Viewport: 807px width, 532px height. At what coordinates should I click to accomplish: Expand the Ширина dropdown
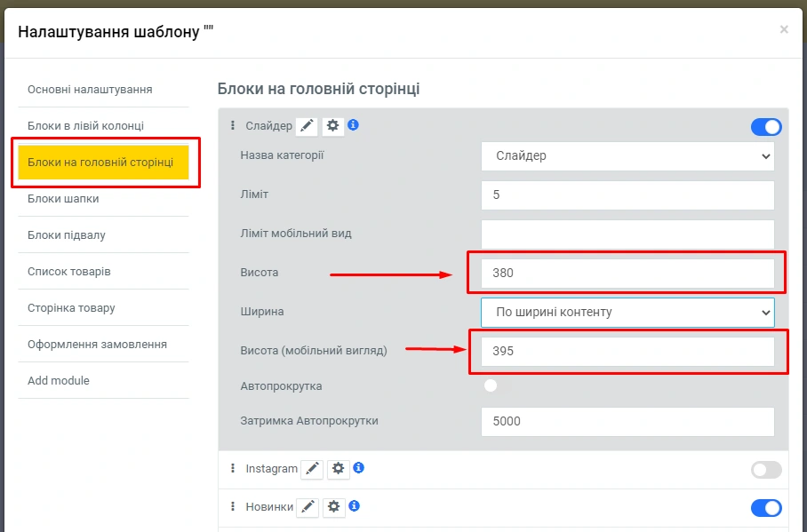click(x=627, y=312)
